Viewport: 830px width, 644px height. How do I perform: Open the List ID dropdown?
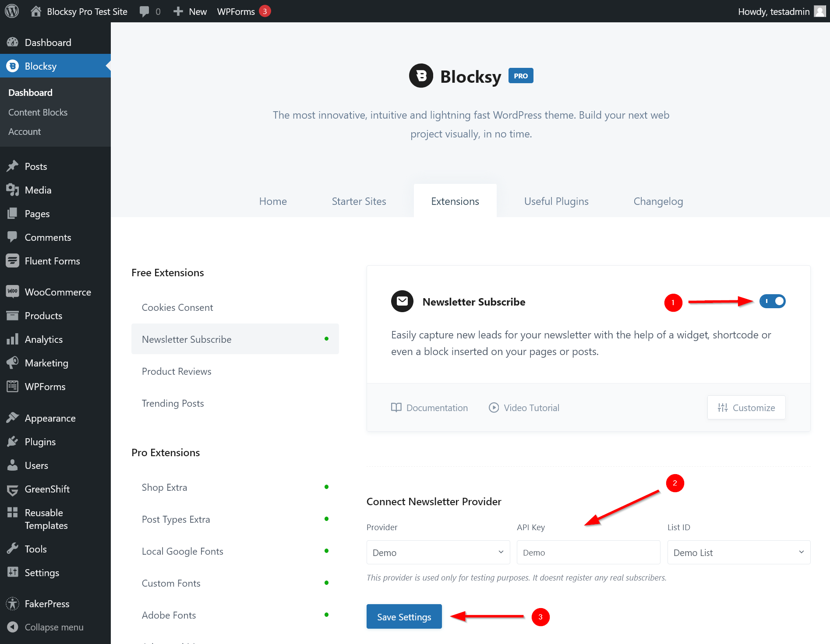coord(739,553)
